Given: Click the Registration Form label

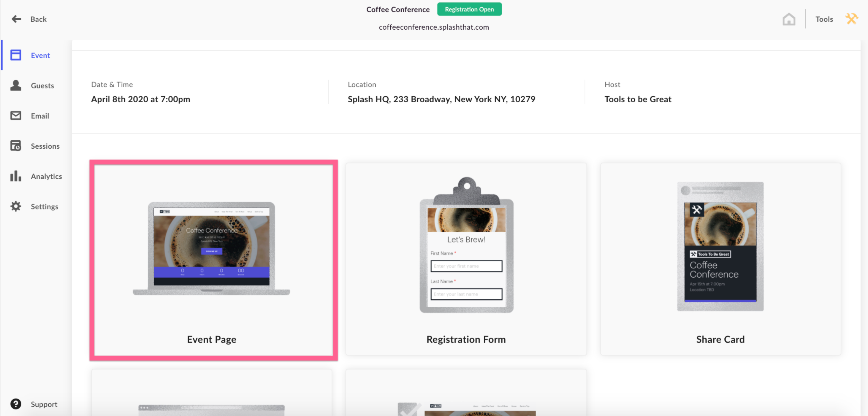Looking at the screenshot, I should click(466, 339).
